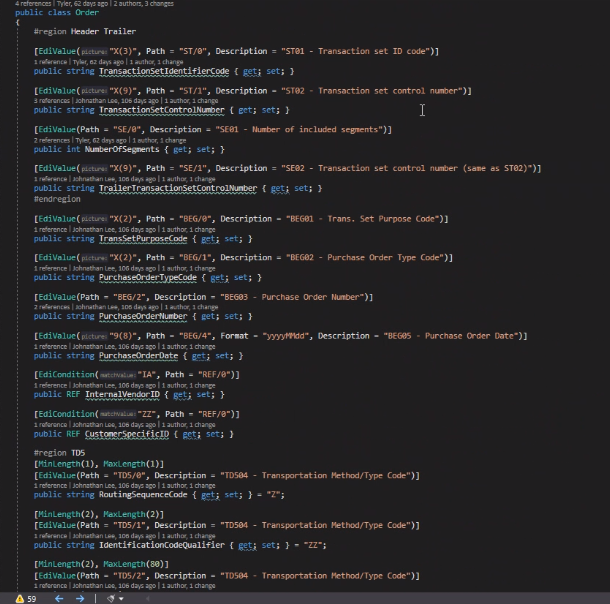Open '2 authors, 3 changes' above class Order
Viewport: 610px width, 604px height.
click(144, 4)
